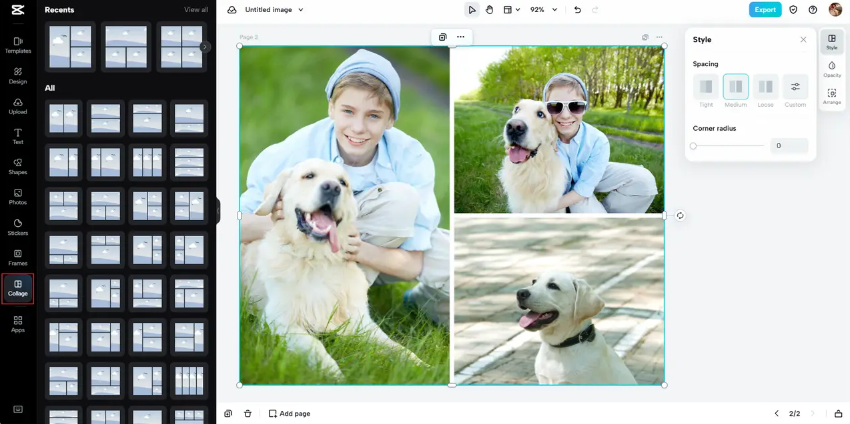The image size is (850, 424).
Task: Delete page using trash icon
Action: [x=248, y=413]
